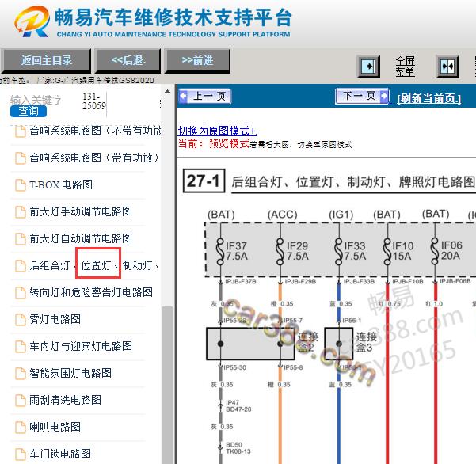476x464 pixels.
Task: Focus the keyword input field 输入关键字
Action: (36, 100)
